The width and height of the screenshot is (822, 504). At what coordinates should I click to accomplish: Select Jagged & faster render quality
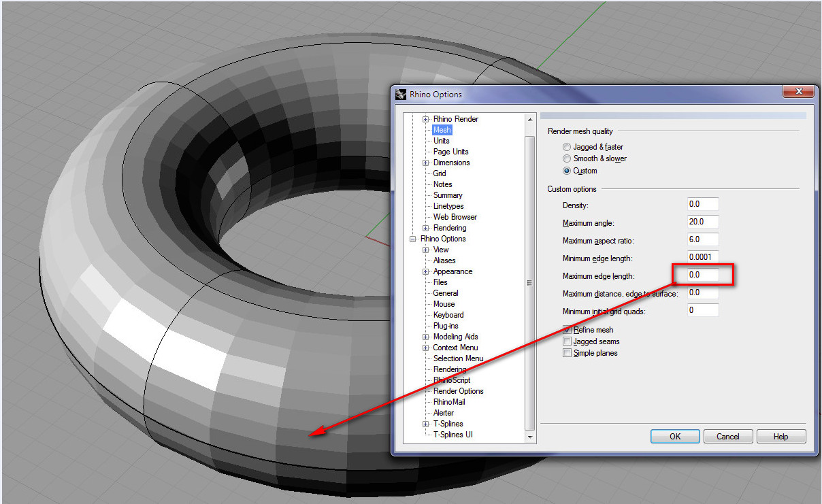coord(567,147)
